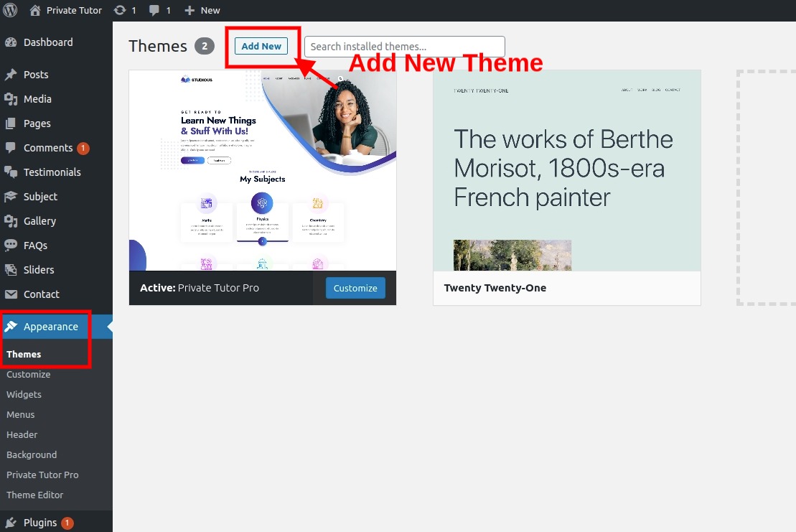Click the Comments pending count badge

coord(83,148)
